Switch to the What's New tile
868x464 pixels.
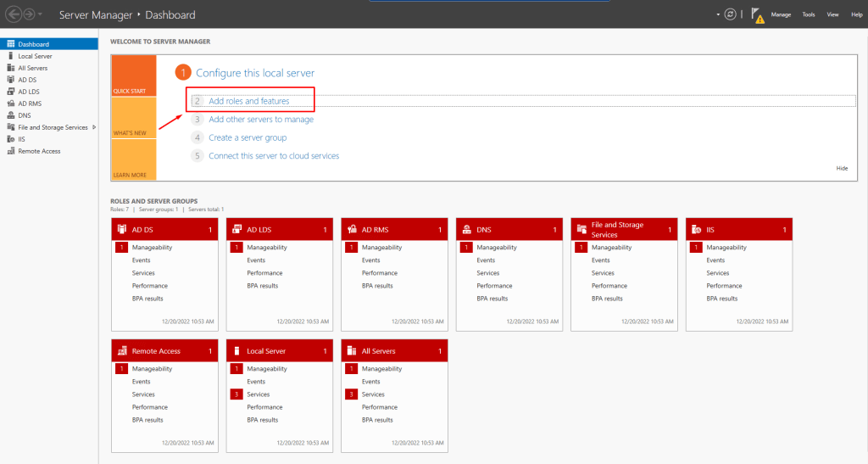point(133,117)
